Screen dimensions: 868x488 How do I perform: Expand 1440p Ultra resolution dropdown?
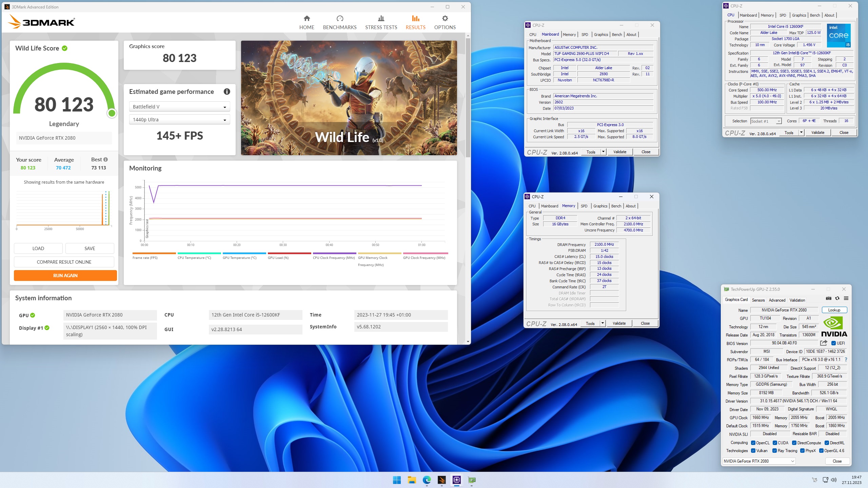(179, 120)
